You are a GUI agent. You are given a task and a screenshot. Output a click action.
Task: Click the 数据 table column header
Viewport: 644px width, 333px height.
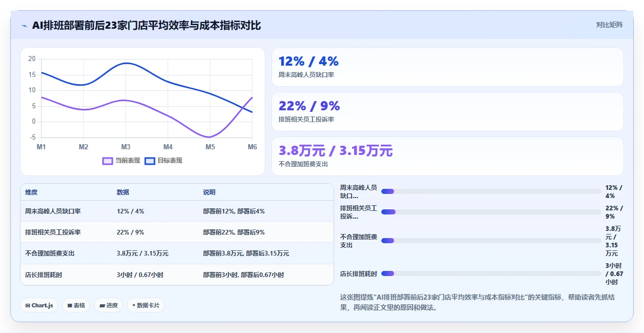click(123, 192)
